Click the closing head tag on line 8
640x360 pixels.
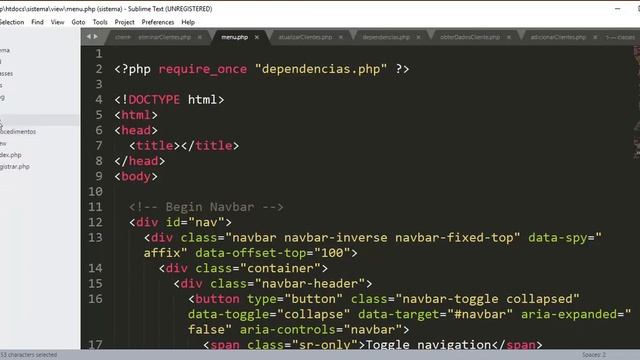(x=140, y=161)
